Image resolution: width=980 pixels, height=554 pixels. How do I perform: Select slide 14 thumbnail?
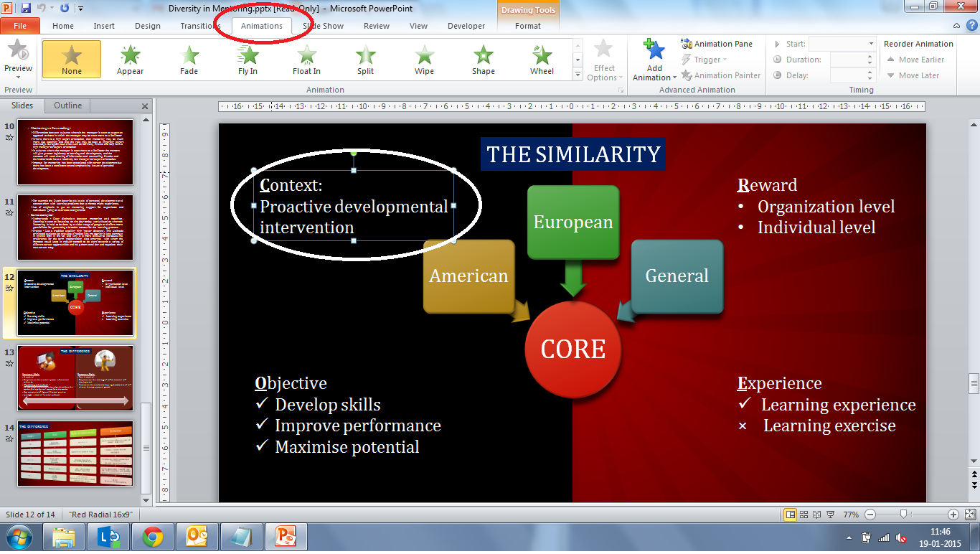tap(75, 454)
